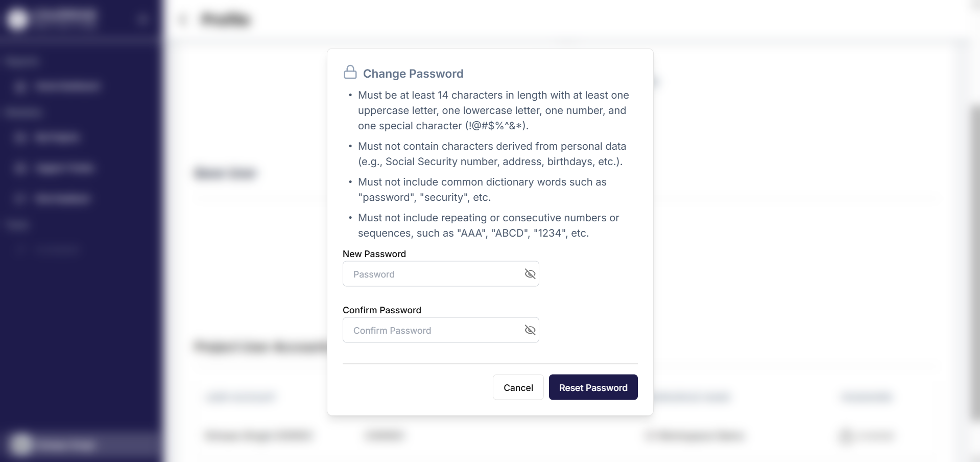Click the action icon in the table row
The image size is (980, 462).
tap(846, 436)
